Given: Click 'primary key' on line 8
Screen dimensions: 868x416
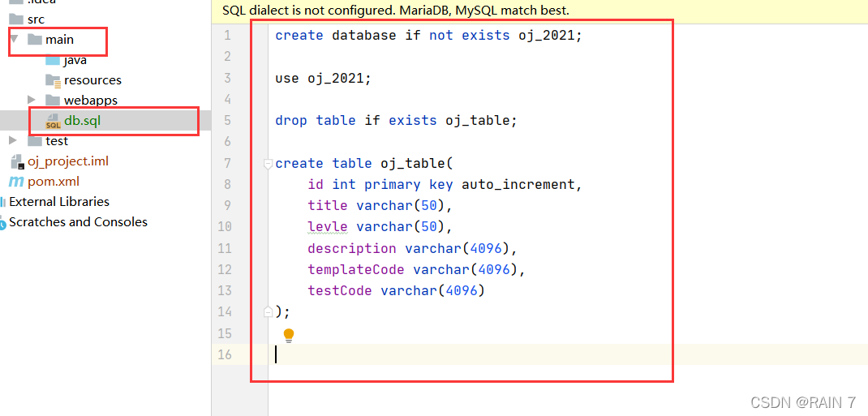Looking at the screenshot, I should coord(409,184).
